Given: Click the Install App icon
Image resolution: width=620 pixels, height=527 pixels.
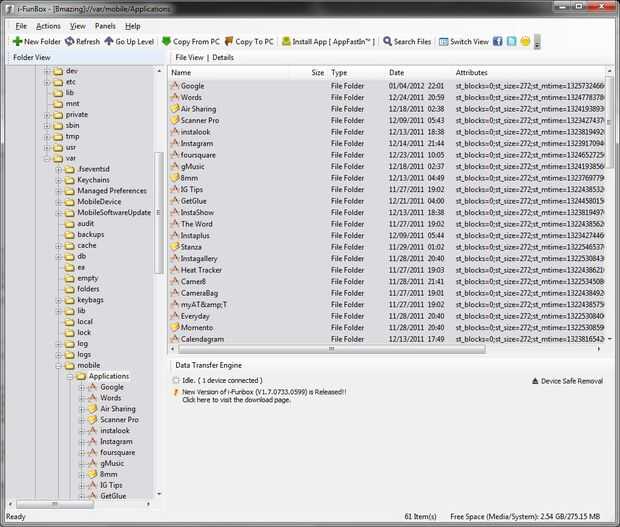Looking at the screenshot, I should click(x=286, y=41).
